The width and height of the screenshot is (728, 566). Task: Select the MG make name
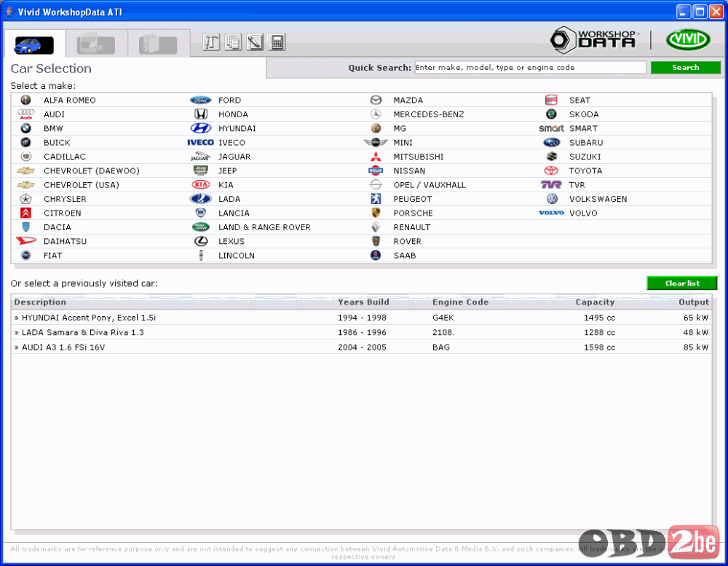click(400, 128)
